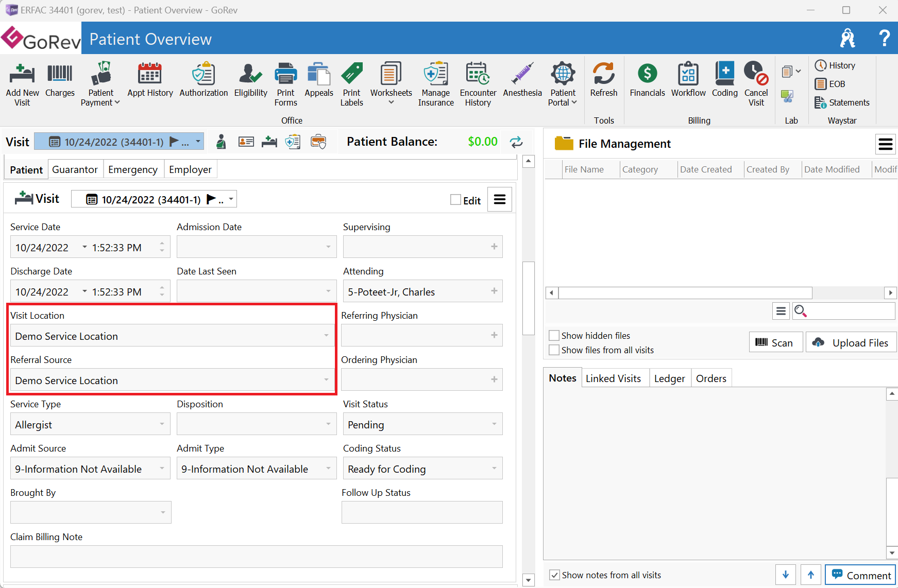
Task: Open the Orders tab
Action: pyautogui.click(x=711, y=378)
